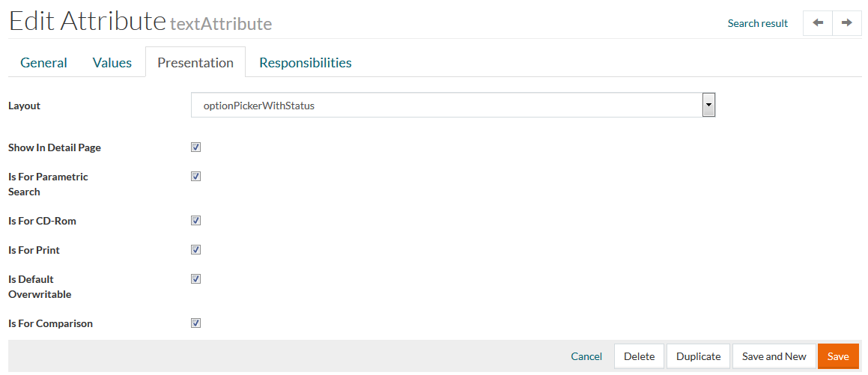
Task: Click the Search result link
Action: click(x=758, y=23)
